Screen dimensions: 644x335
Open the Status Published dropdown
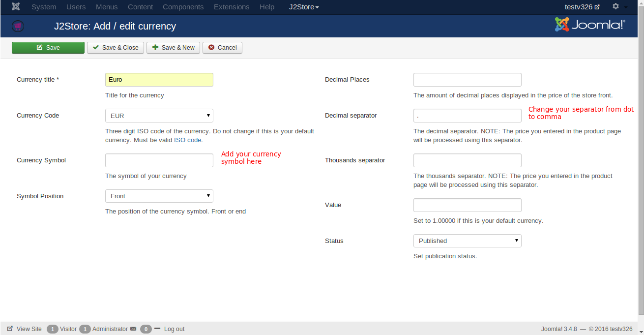(x=468, y=241)
